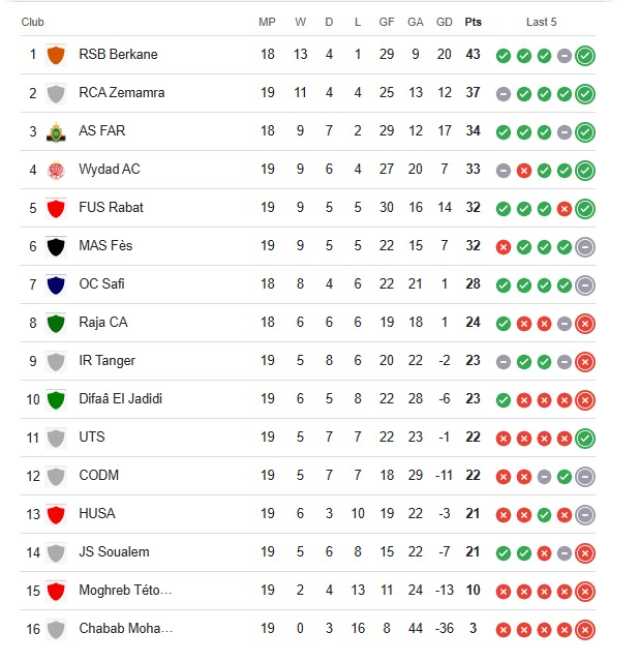The image size is (640, 662).
Task: Click the OC Safi navy shield icon
Action: pyautogui.click(x=56, y=285)
